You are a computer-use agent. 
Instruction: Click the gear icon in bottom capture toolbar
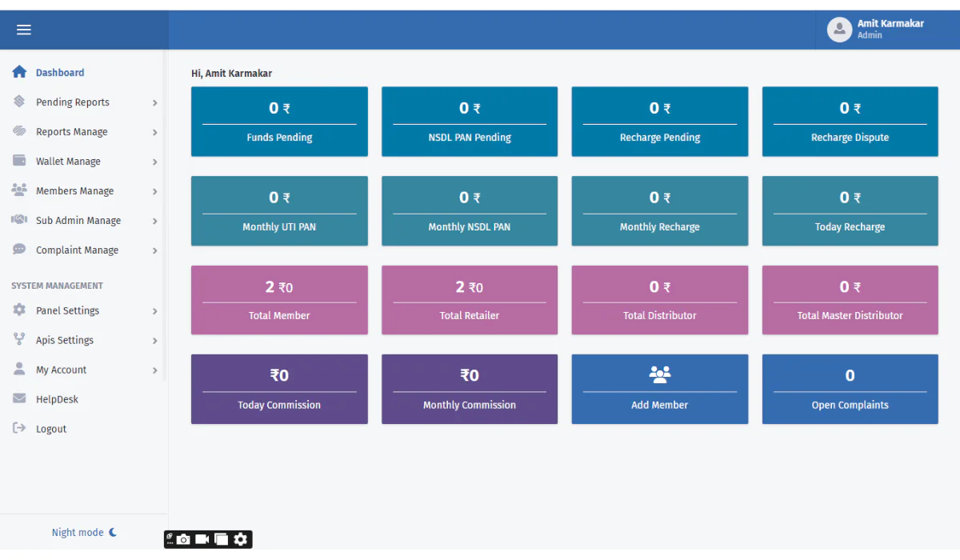(x=241, y=539)
